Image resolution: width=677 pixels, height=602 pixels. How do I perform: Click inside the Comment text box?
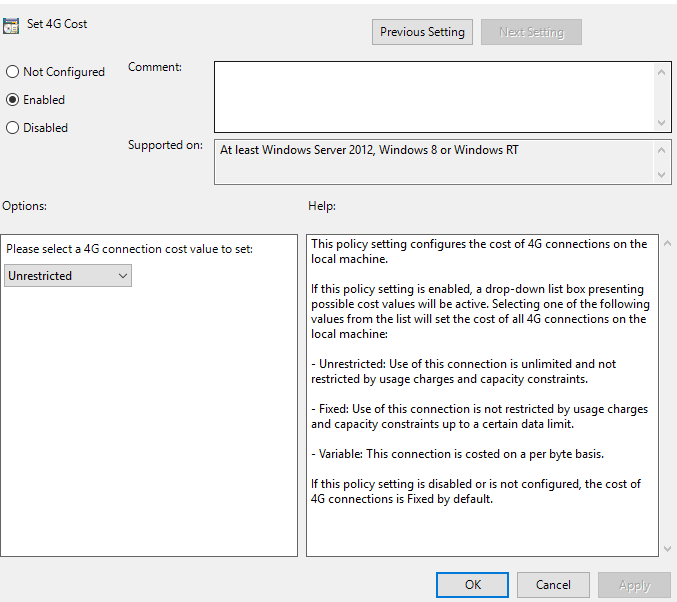click(x=435, y=96)
